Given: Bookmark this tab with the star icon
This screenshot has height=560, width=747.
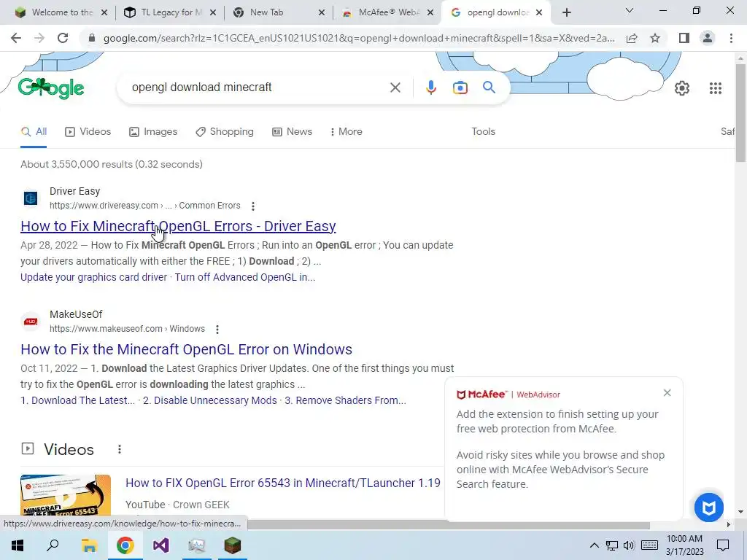Looking at the screenshot, I should [x=655, y=38].
